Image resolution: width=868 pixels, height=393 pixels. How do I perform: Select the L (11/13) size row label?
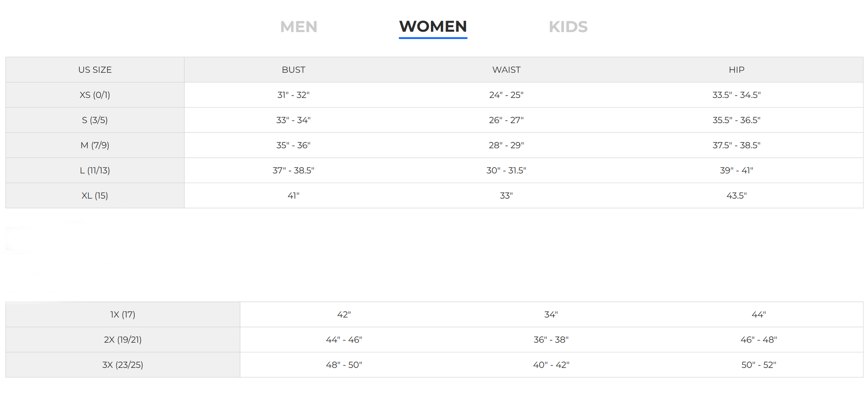coord(95,170)
